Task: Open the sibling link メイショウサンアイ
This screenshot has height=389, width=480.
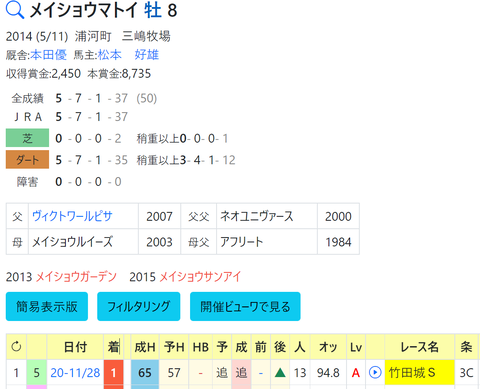Action: tap(200, 277)
